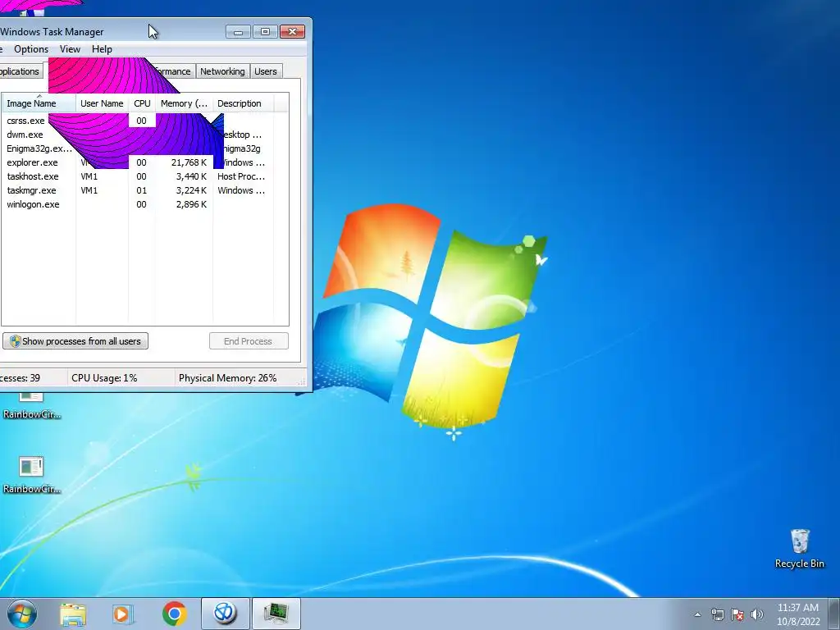The width and height of the screenshot is (840, 630).
Task: Switch to the Enigma32g app in the taskbar
Action: (x=225, y=614)
